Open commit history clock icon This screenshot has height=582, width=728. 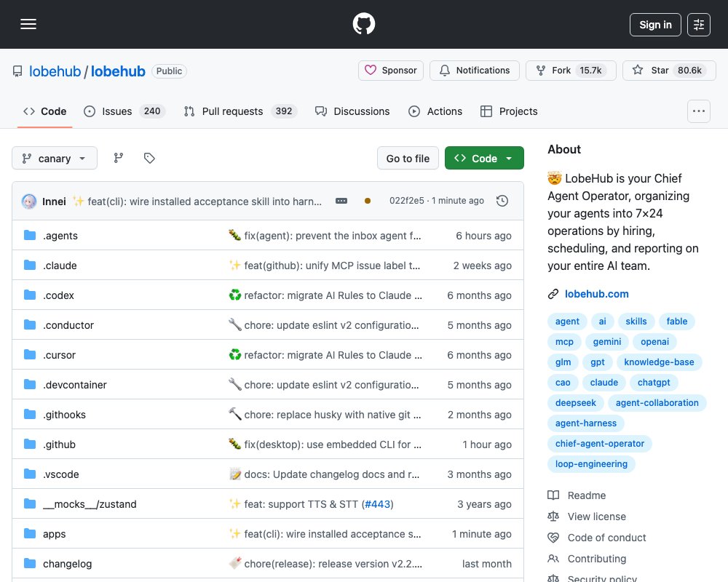(x=502, y=201)
